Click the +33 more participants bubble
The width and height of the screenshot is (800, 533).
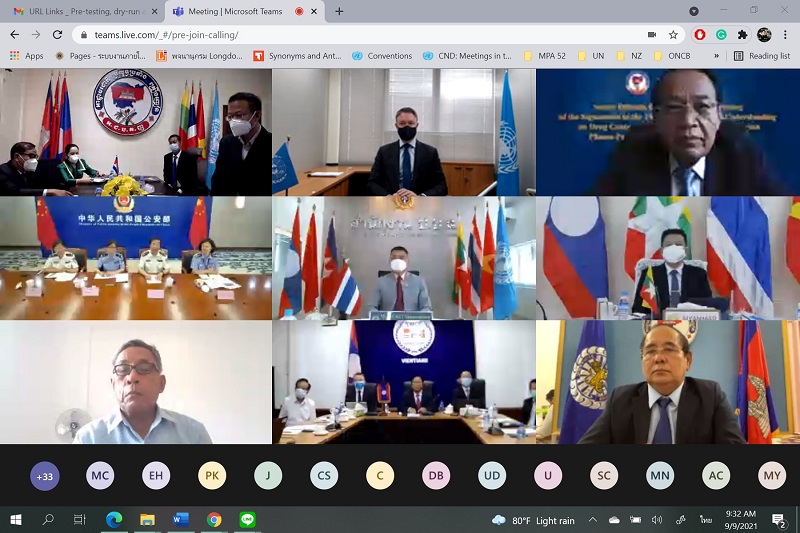pos(44,476)
